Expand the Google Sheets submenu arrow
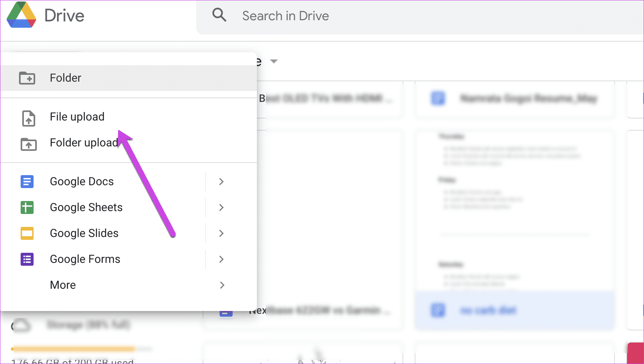This screenshot has height=364, width=644. pos(221,207)
